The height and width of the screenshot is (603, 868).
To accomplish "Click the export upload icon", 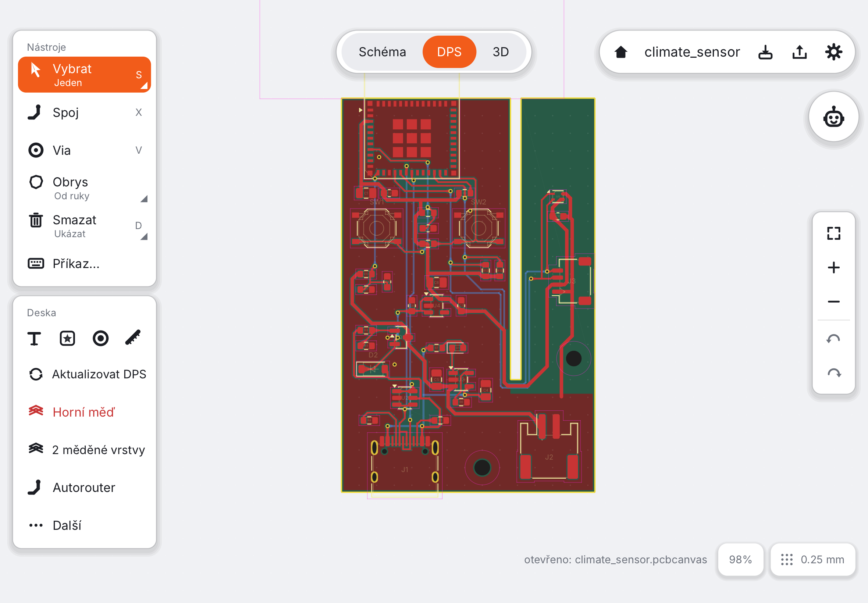I will click(800, 52).
